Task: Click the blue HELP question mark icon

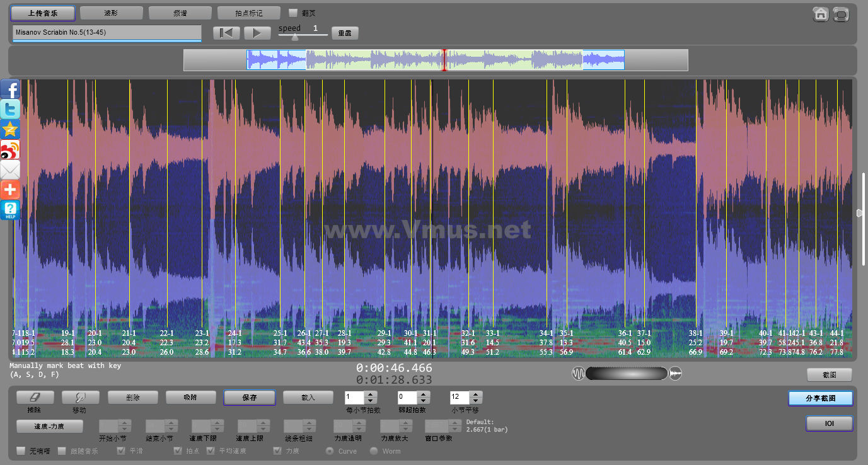Action: [10, 210]
